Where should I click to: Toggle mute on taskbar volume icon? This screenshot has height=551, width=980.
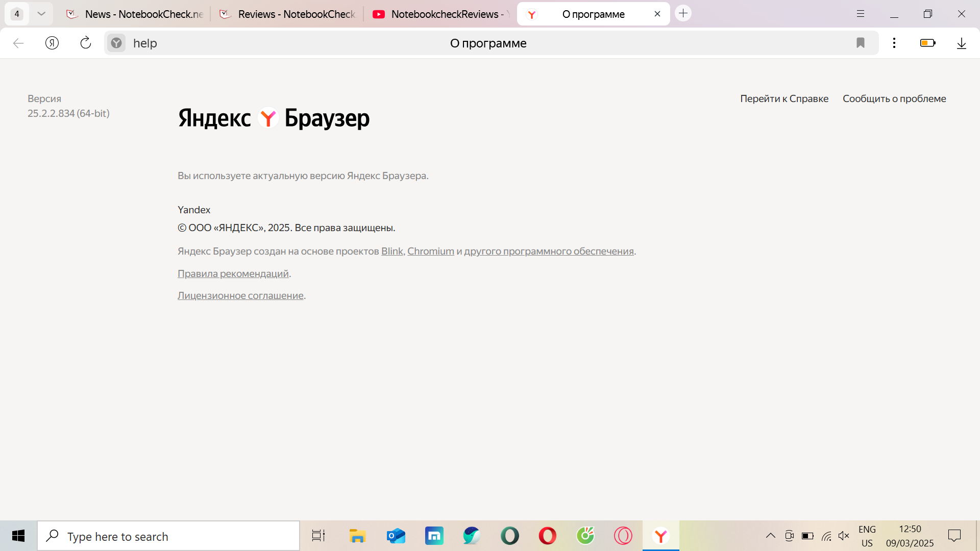(x=844, y=536)
